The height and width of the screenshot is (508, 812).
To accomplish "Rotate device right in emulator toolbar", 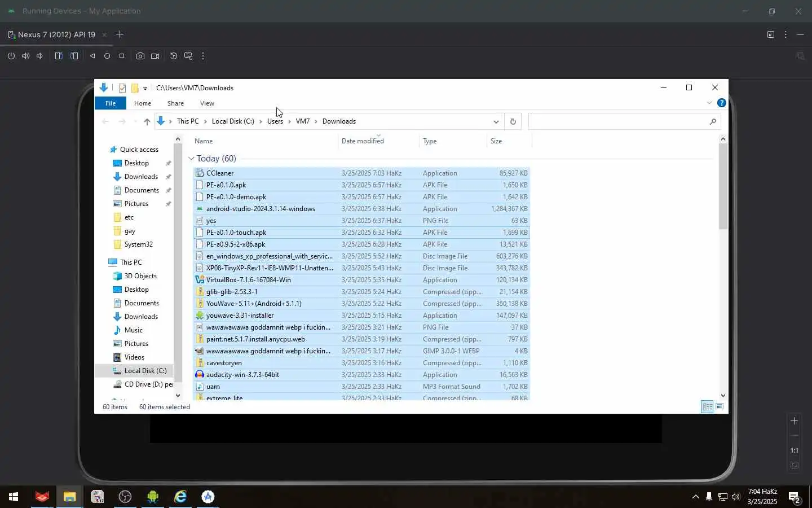I will tap(74, 56).
